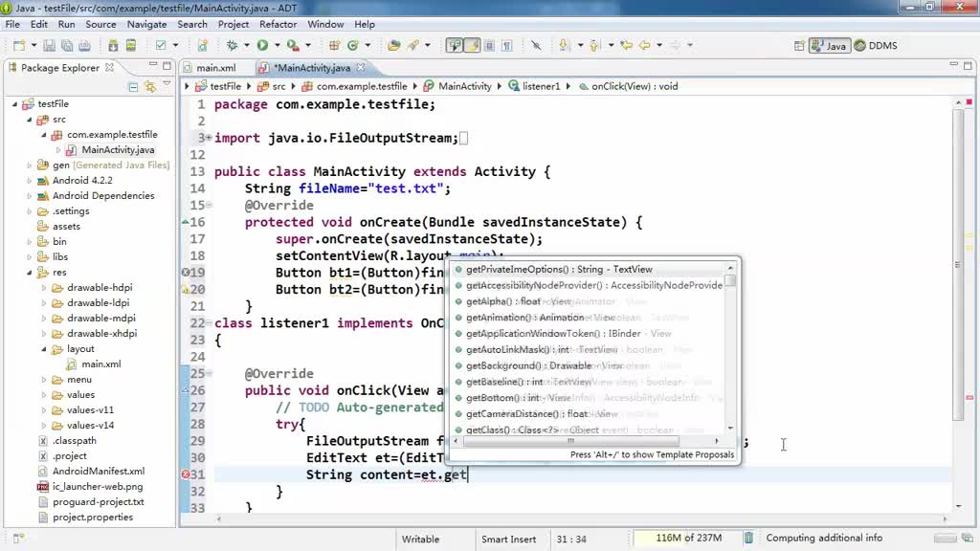Select AndroidManifest.xml in Package Explorer

coord(99,471)
